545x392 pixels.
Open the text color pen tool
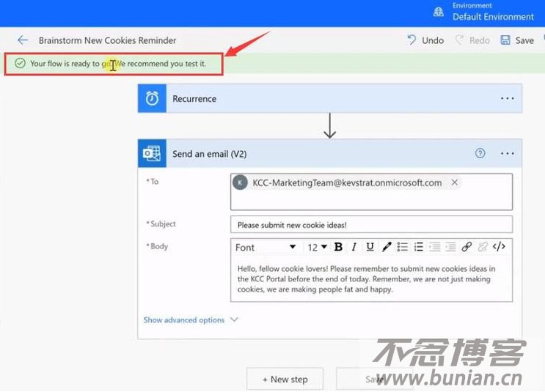point(386,247)
